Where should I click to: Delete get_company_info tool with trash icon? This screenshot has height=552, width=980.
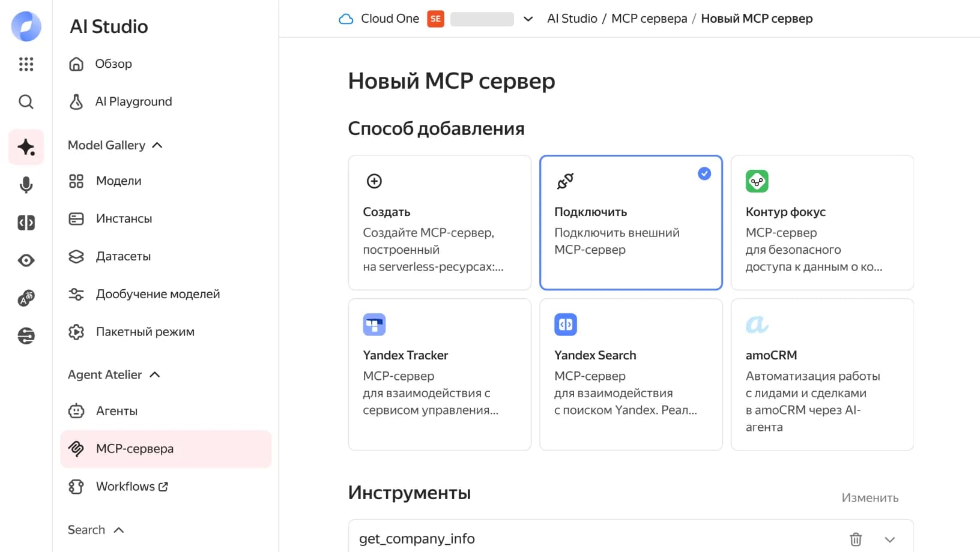tap(856, 539)
